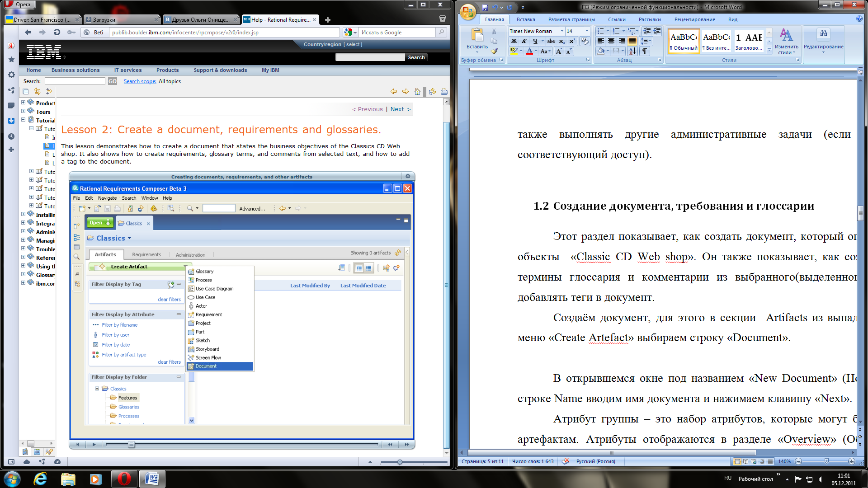
Task: Click the help content forward arrow icon
Action: click(406, 91)
